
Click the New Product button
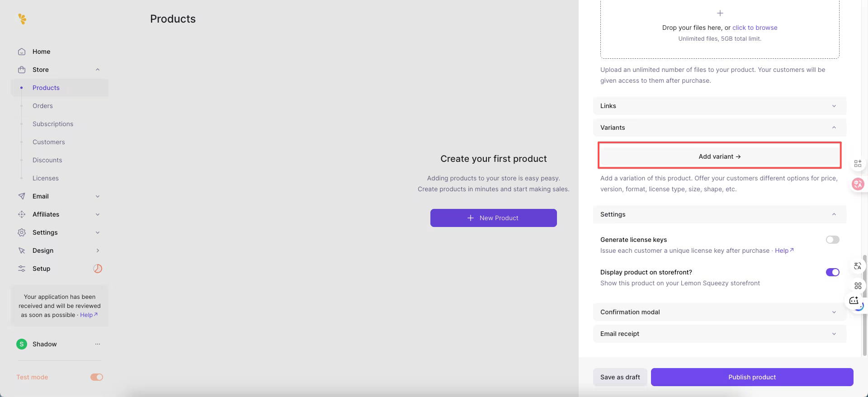494,218
